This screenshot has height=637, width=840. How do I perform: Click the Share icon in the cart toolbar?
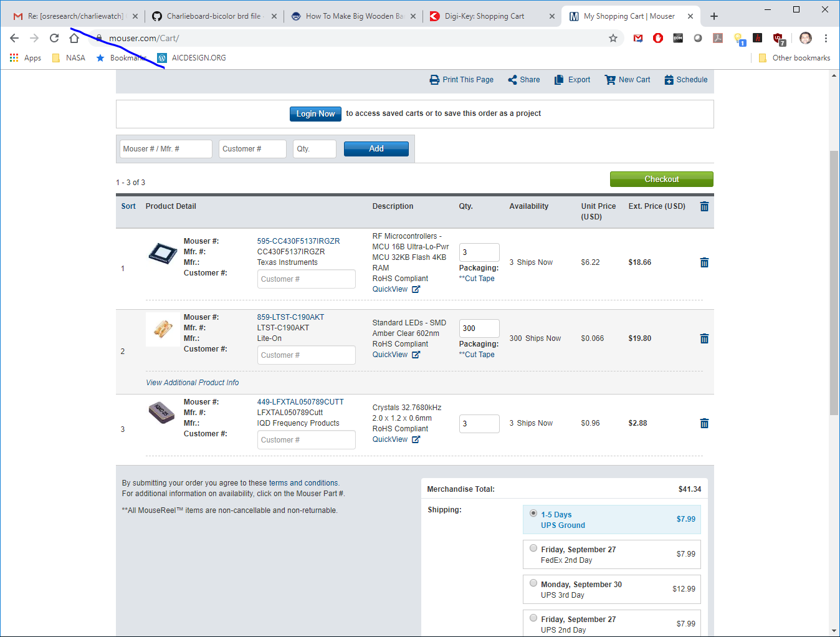pos(512,80)
